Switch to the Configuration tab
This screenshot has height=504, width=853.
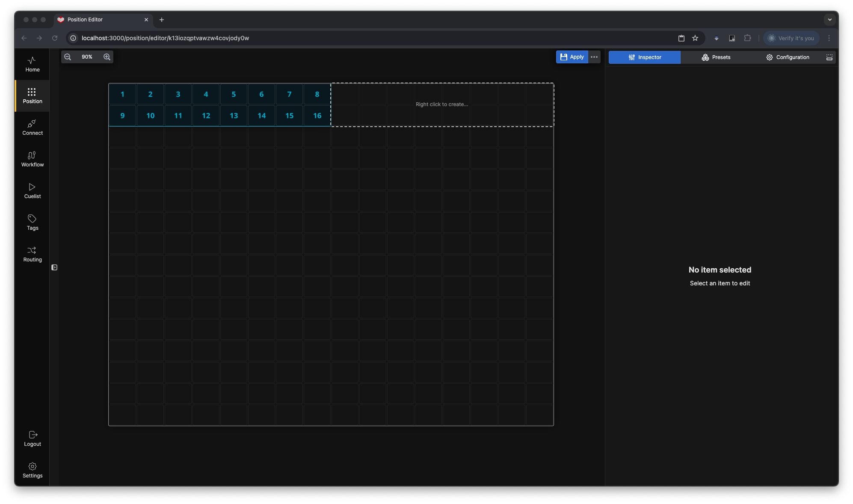(788, 57)
